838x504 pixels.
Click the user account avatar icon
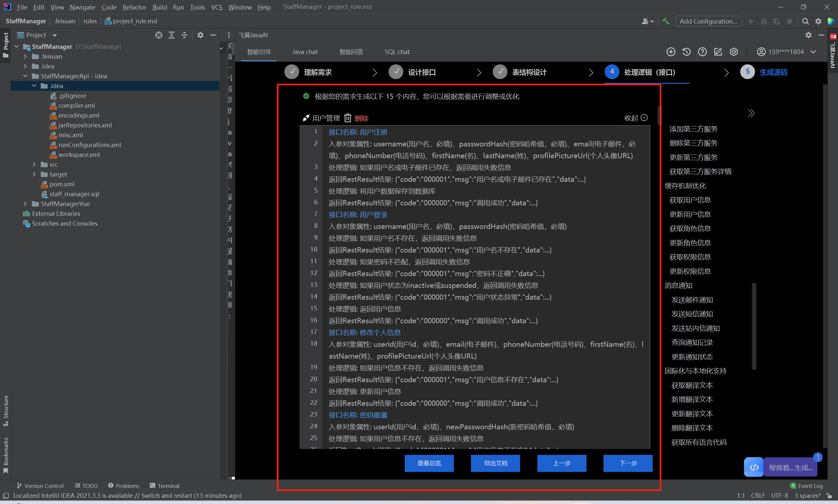(x=761, y=52)
